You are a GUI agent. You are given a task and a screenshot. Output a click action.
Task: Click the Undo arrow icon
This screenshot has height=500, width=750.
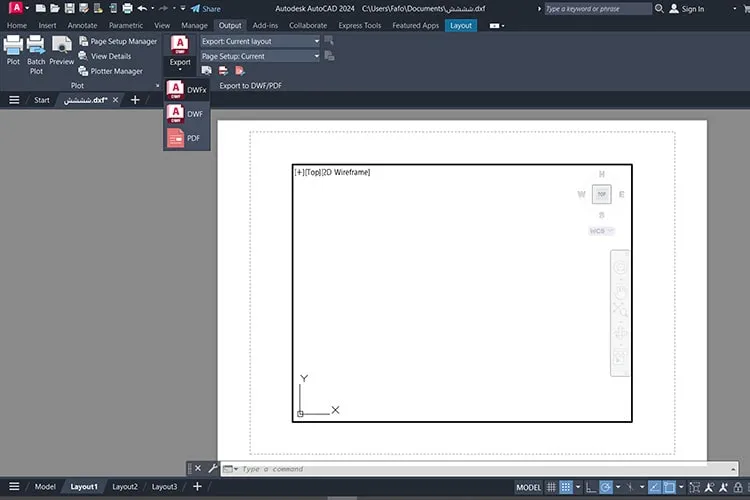tap(142, 9)
